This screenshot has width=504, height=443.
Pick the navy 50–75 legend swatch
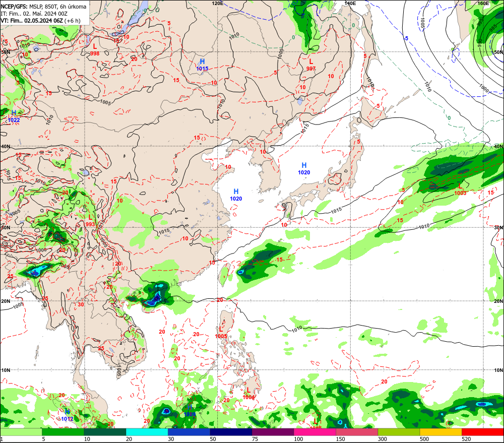coord(231,432)
